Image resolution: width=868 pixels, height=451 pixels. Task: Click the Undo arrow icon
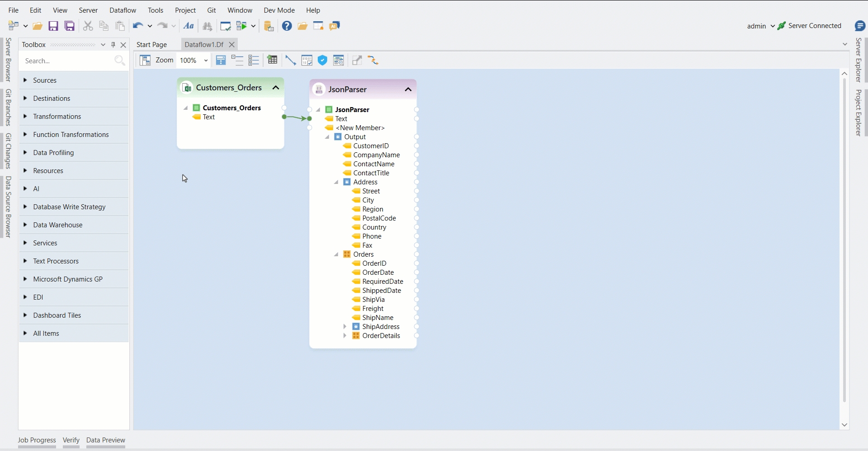138,26
